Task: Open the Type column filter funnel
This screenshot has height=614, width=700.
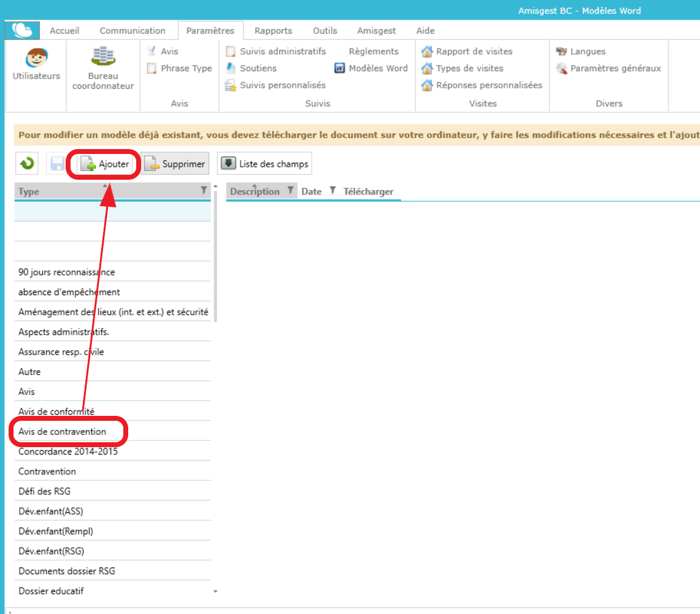Action: (204, 191)
